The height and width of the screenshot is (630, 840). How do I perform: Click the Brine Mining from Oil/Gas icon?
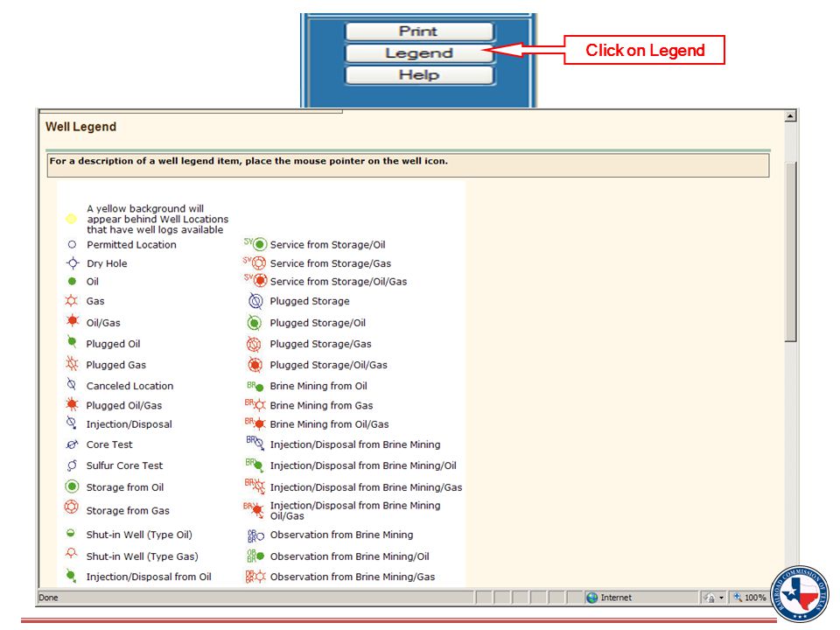click(x=255, y=423)
